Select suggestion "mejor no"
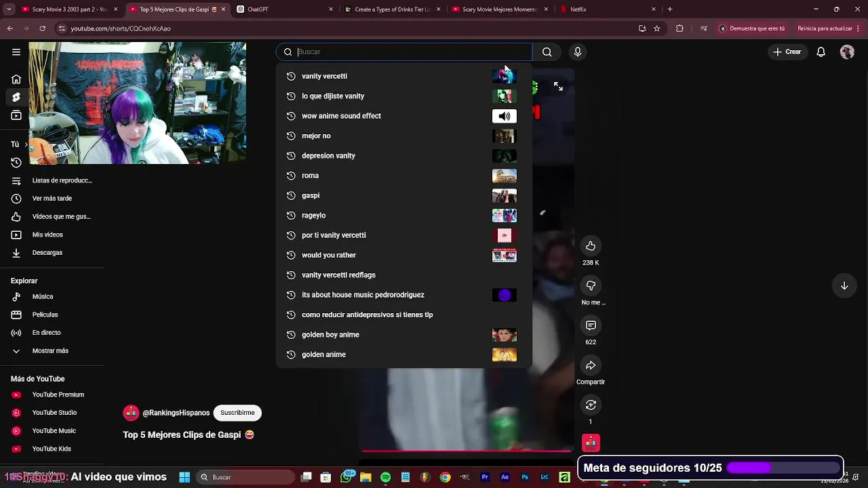The width and height of the screenshot is (868, 488). click(x=404, y=136)
